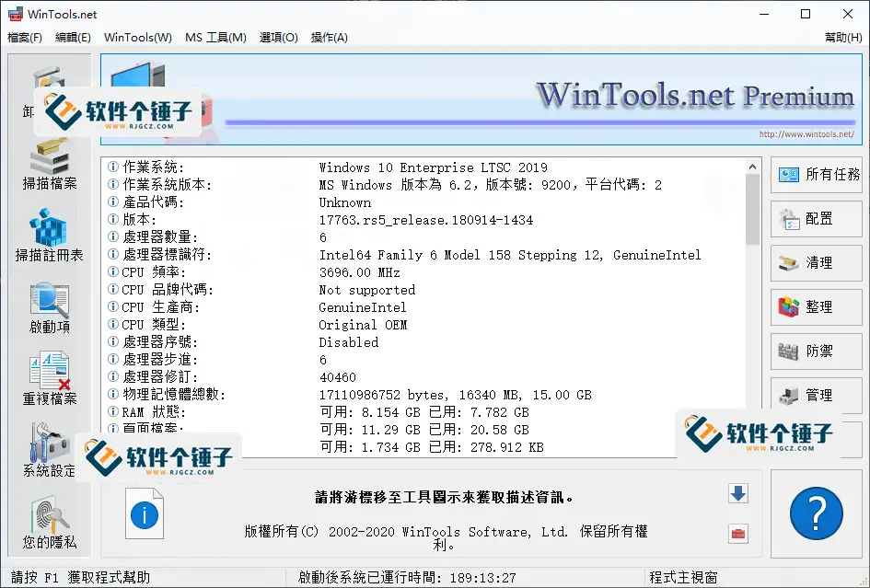Launch the 重複檔案 duplicate files tool
This screenshot has height=588, width=870.
tap(50, 378)
